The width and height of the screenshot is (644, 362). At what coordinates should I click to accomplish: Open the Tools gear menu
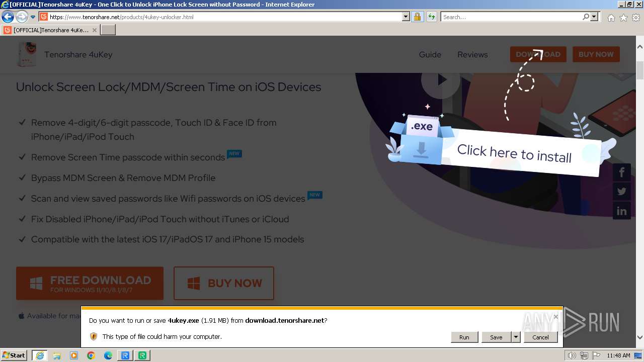[636, 18]
